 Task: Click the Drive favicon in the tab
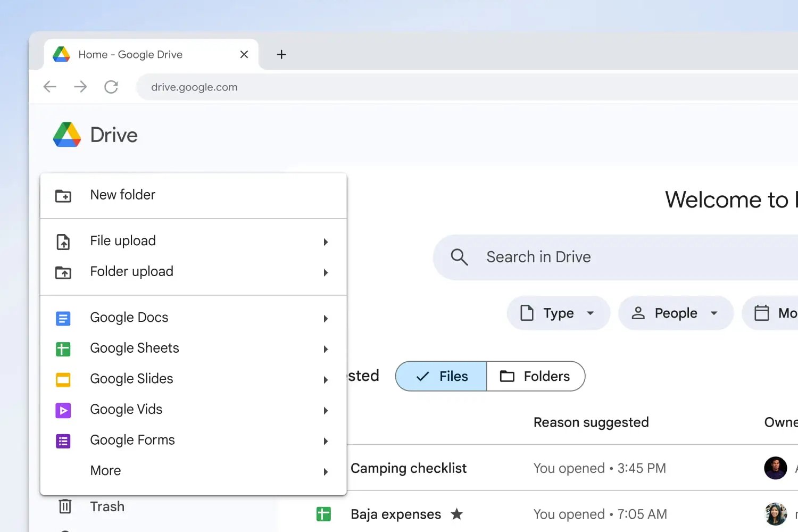pos(62,54)
